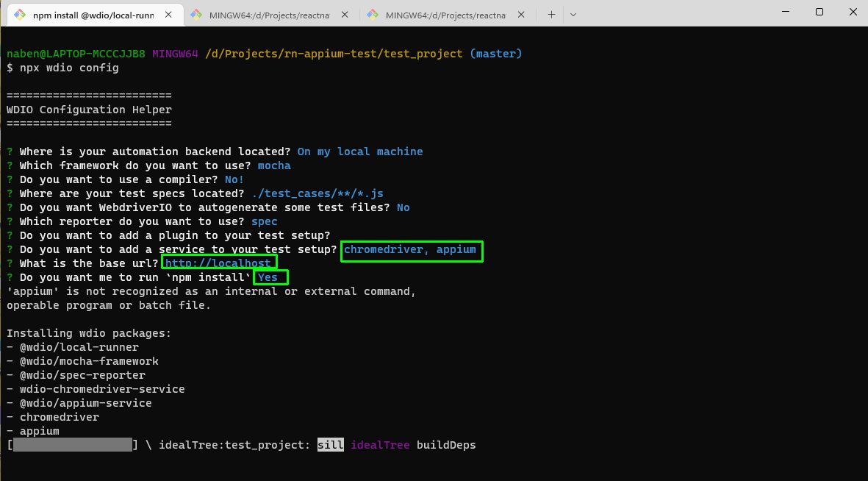The width and height of the screenshot is (868, 481).
Task: Open a new terminal tab
Action: pyautogui.click(x=551, y=15)
